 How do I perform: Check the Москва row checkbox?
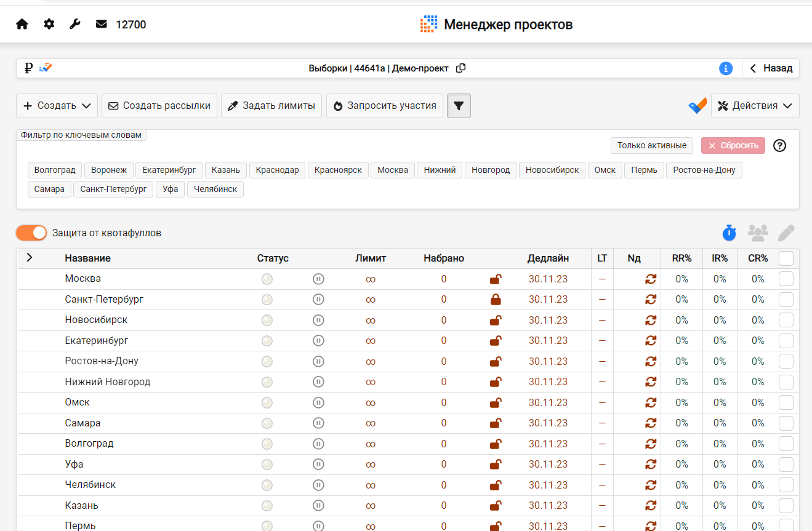pyautogui.click(x=786, y=279)
